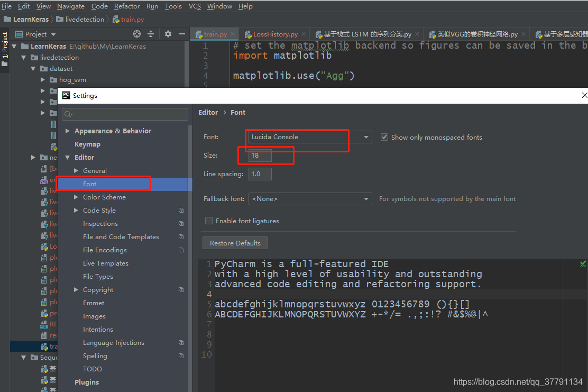588x392 pixels.
Task: Open the File menu
Action: click(6, 6)
